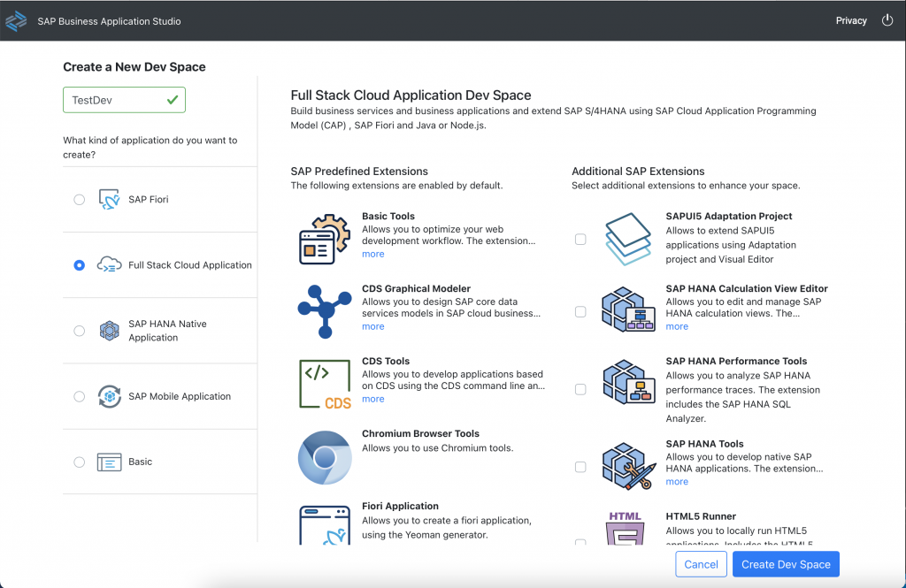The width and height of the screenshot is (906, 588).
Task: Click the Chromium Browser Tools icon
Action: pyautogui.click(x=325, y=457)
